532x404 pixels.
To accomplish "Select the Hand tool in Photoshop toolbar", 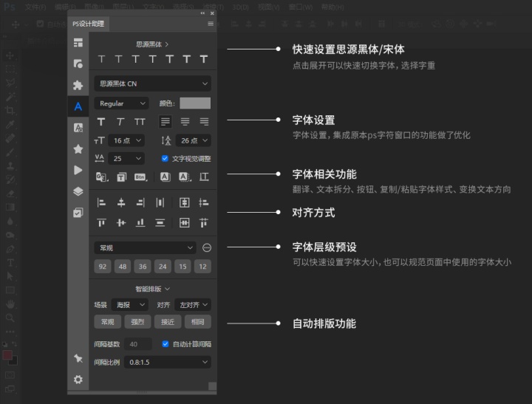I will 10,304.
